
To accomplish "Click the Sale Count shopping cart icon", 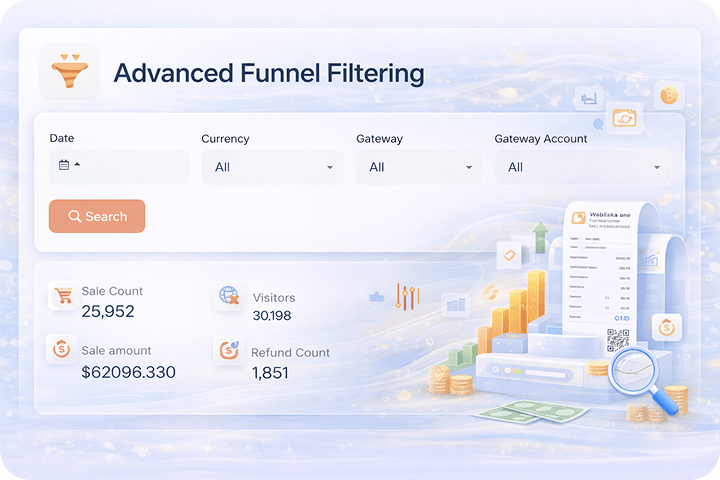I will coord(62,296).
